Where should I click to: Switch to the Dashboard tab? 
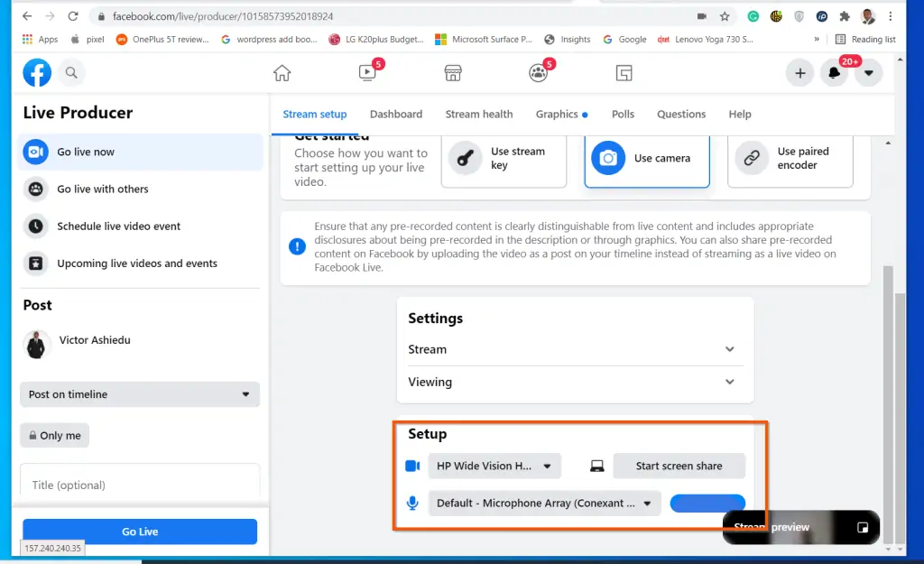396,114
